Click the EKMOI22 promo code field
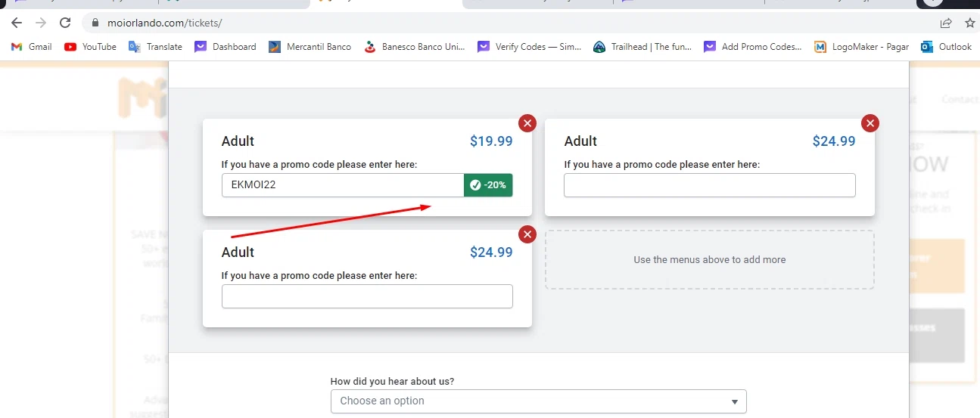 coord(342,185)
